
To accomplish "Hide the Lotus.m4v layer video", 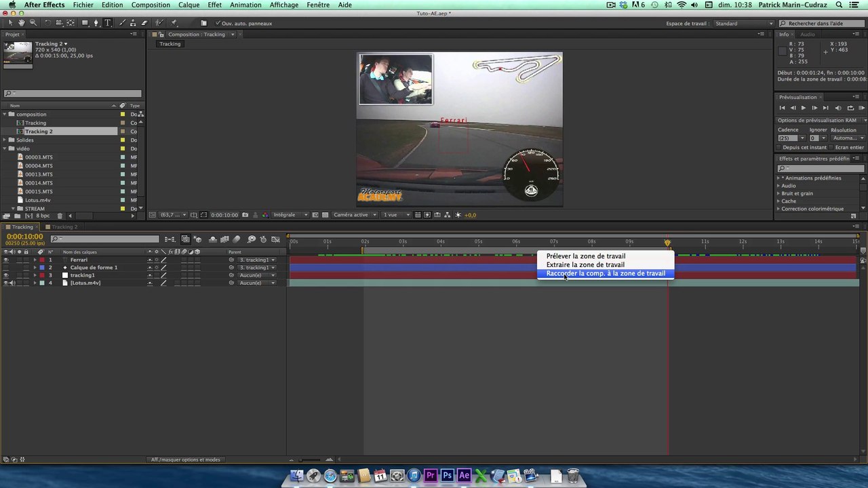I will click(x=6, y=283).
